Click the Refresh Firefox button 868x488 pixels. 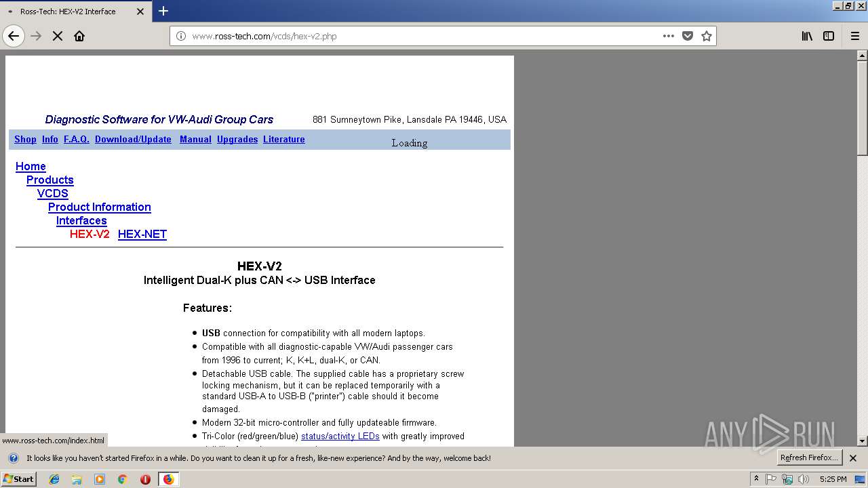(809, 457)
